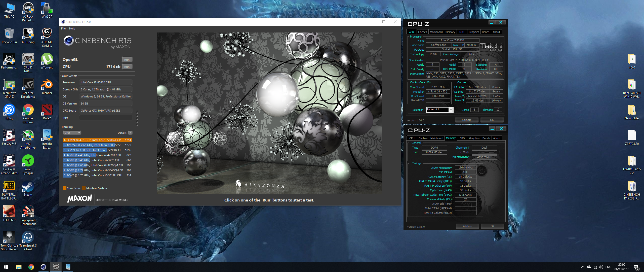Open File Explorer from the taskbar
The image size is (644, 272).
click(x=19, y=267)
